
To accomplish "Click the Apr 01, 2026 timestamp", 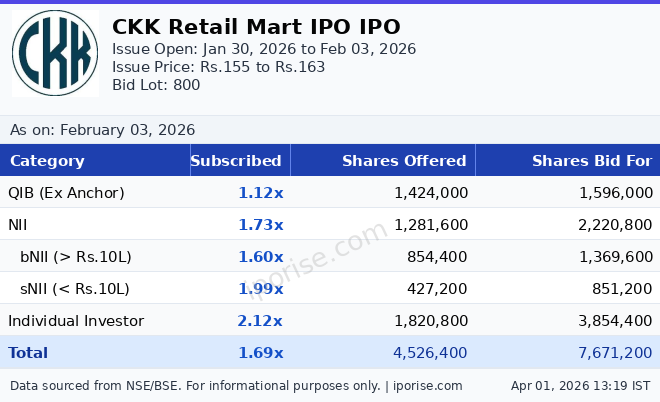I will tap(580, 386).
